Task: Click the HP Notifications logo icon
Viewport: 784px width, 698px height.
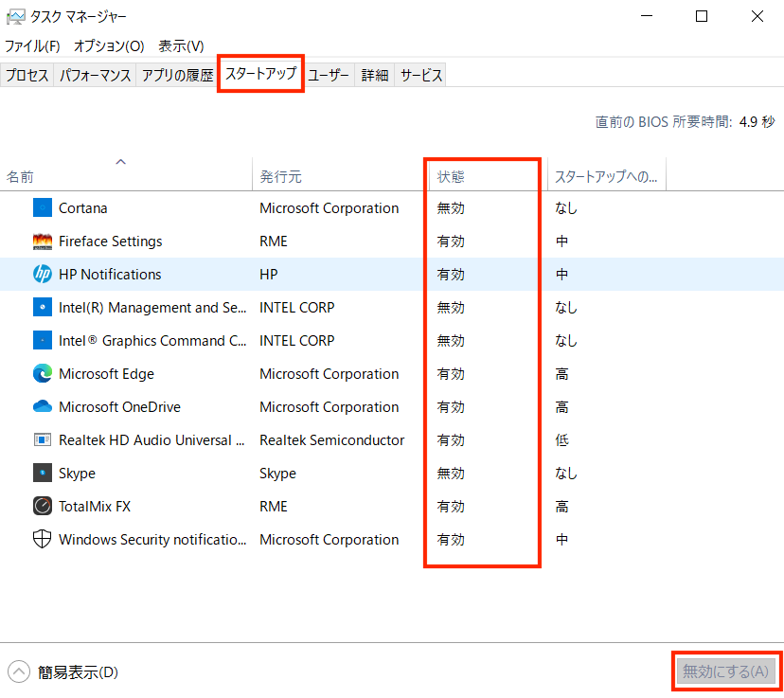Action: coord(43,275)
